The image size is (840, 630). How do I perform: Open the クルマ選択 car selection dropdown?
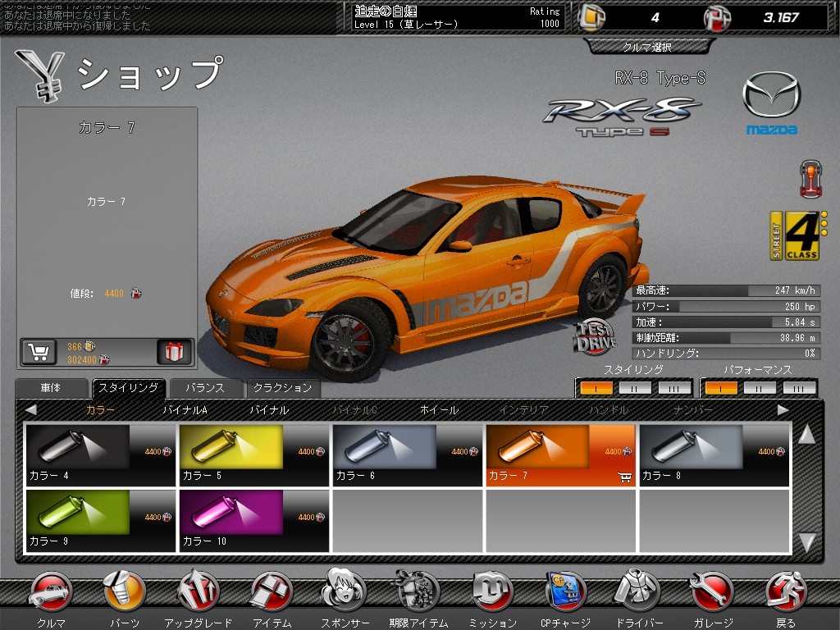tap(647, 47)
